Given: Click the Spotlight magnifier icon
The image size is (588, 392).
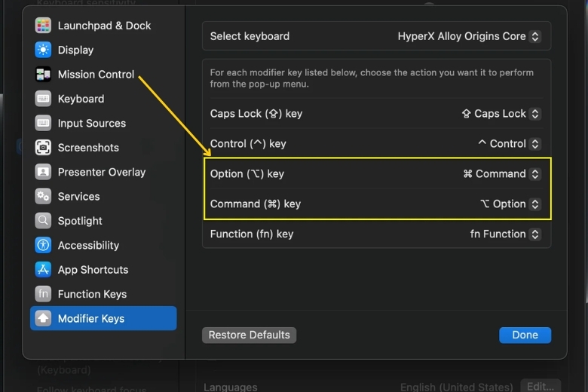Looking at the screenshot, I should [x=43, y=221].
